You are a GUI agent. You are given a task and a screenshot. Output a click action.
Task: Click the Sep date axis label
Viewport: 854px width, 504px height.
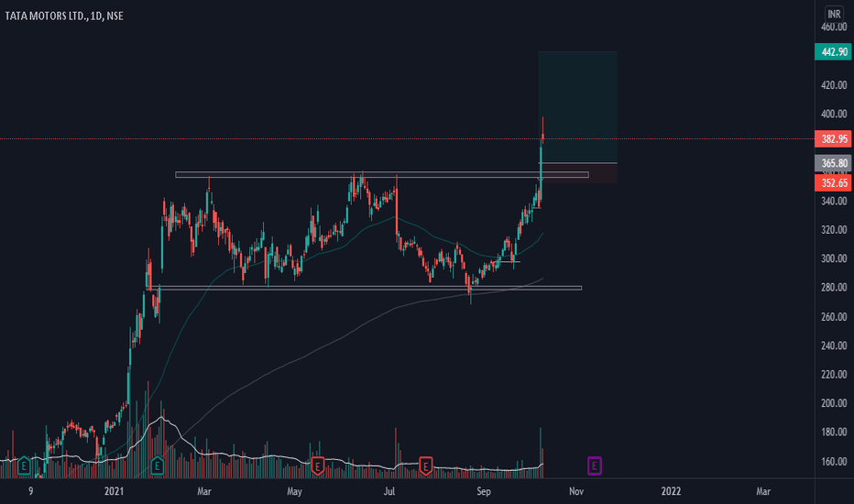coord(484,491)
